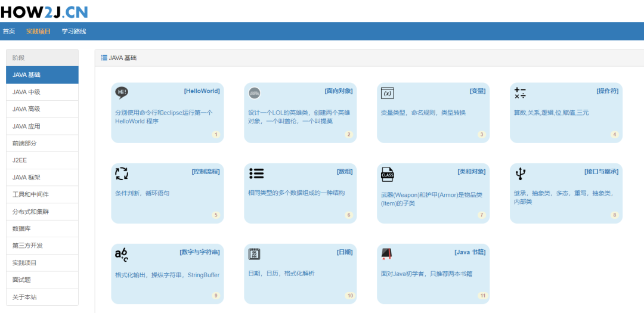The width and height of the screenshot is (644, 313).
Task: Click the arithmetic operators icon
Action: [520, 93]
